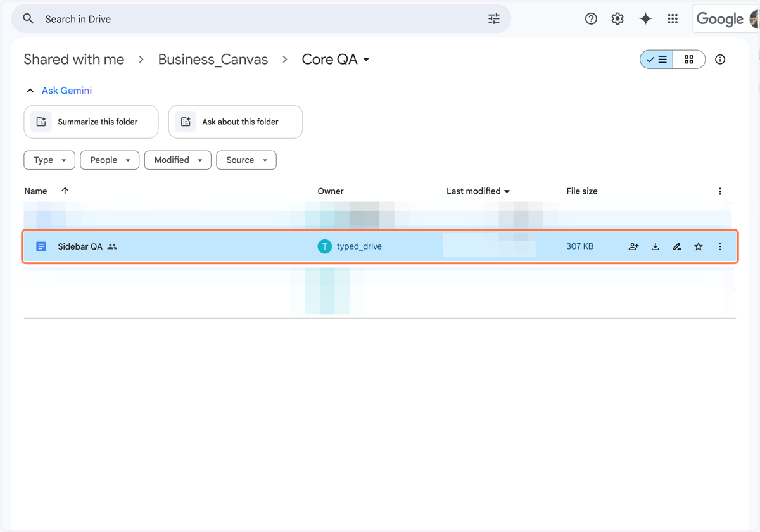
Task: Click Summarize this folder button
Action: pos(91,122)
